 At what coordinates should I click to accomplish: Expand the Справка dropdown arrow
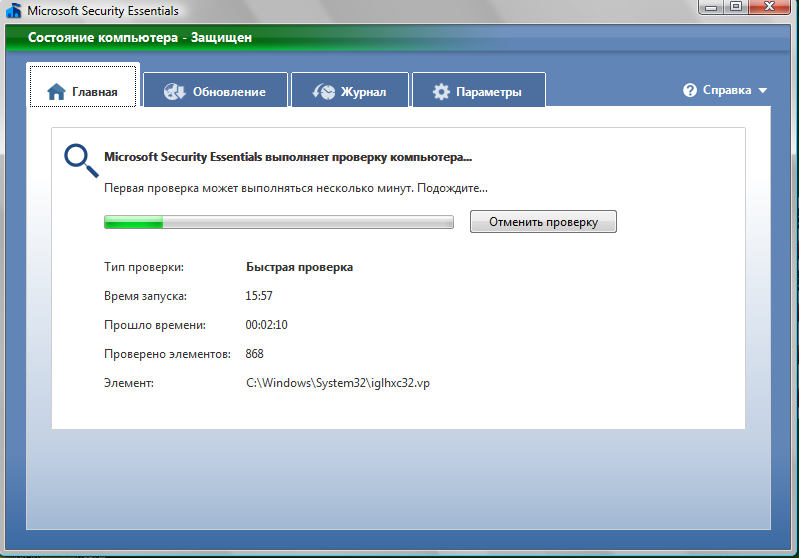click(763, 91)
